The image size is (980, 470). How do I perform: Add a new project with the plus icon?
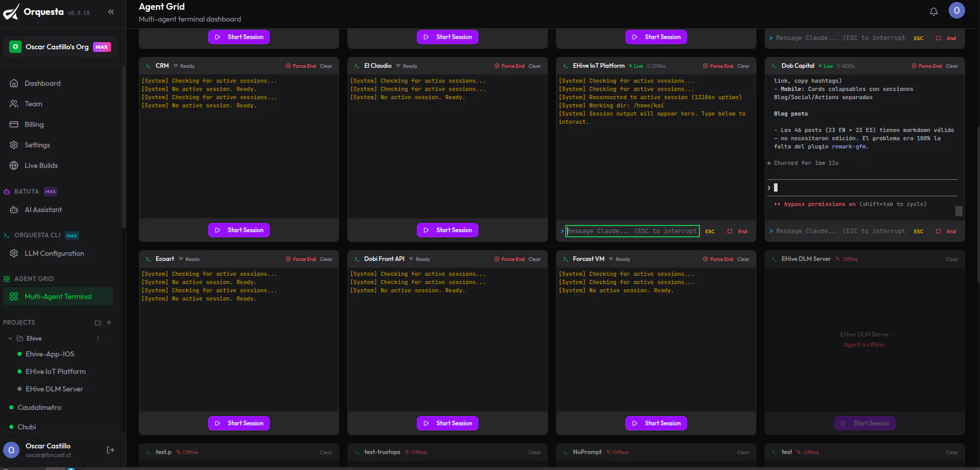(109, 323)
